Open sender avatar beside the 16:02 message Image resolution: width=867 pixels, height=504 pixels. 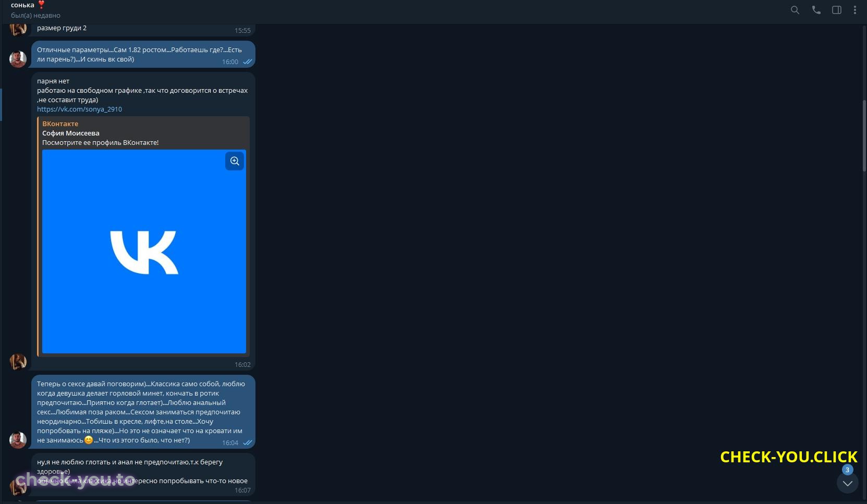18,362
